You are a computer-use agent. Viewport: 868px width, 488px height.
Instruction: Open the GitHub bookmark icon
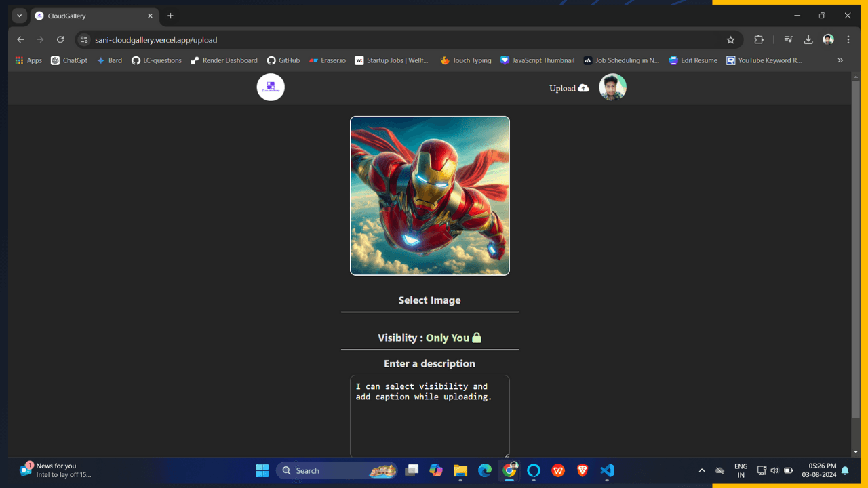272,60
